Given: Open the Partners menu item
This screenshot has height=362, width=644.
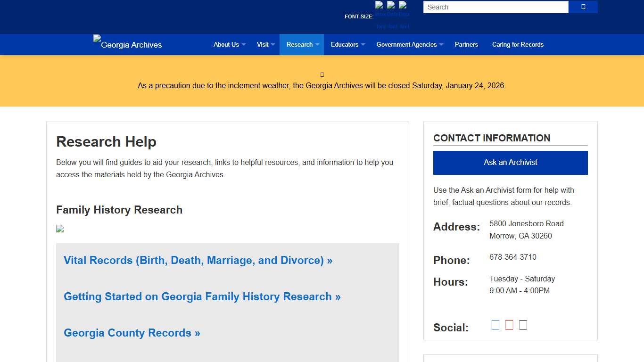Looking at the screenshot, I should [466, 44].
